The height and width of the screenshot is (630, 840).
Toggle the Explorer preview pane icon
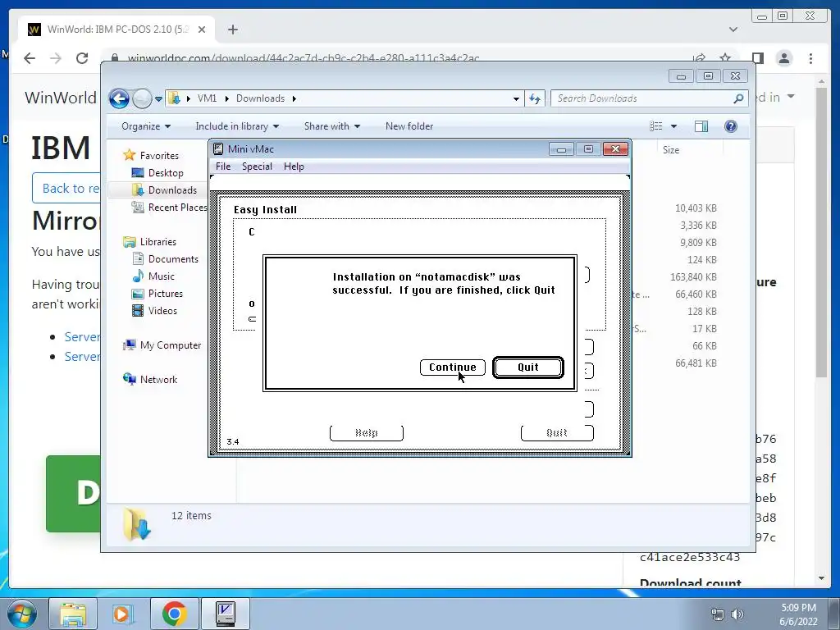tap(701, 126)
